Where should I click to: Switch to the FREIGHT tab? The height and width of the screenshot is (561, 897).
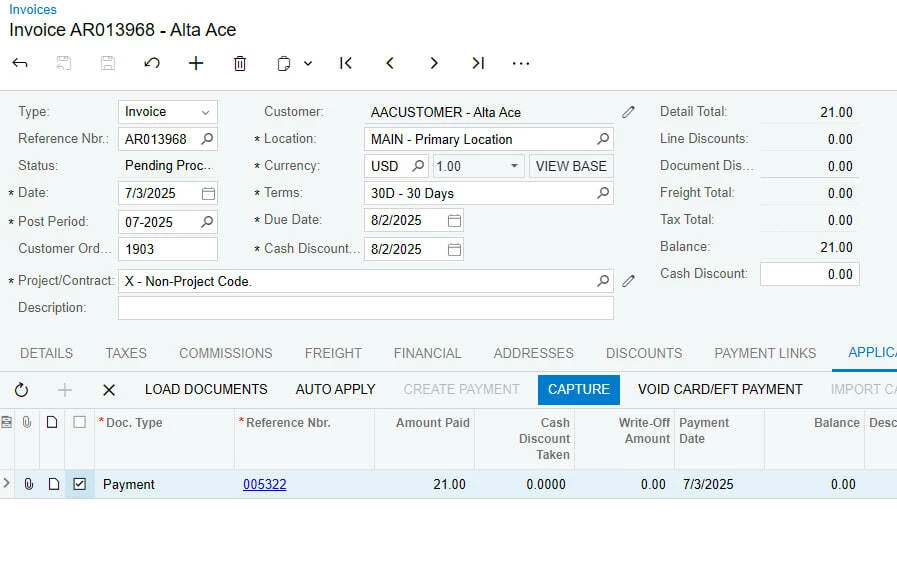point(333,353)
